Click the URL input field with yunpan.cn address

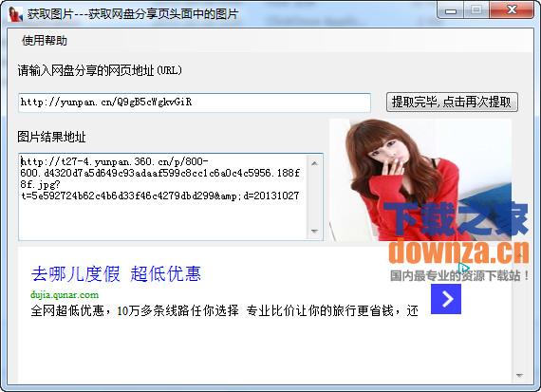195,103
